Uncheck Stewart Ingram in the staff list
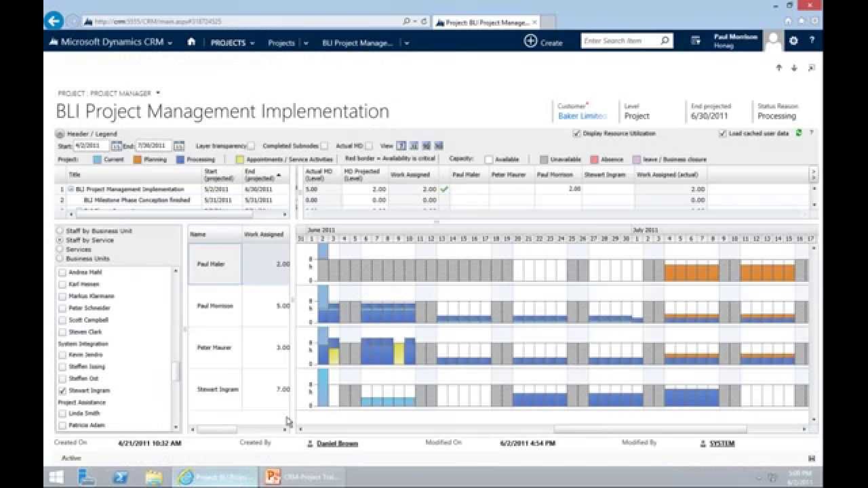868x488 pixels. 62,391
